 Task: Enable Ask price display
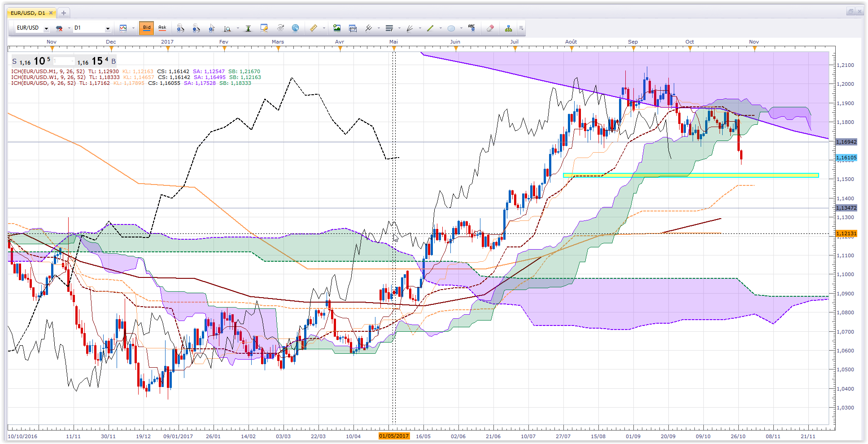click(162, 28)
